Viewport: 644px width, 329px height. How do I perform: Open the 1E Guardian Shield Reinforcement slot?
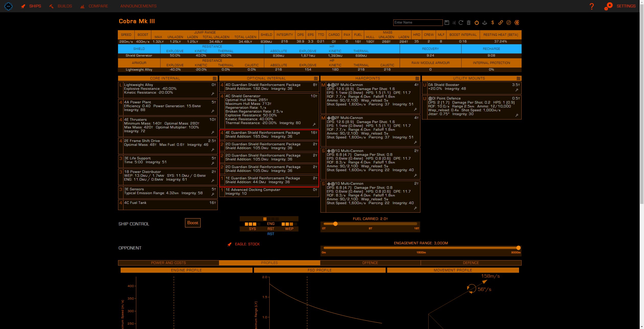[269, 180]
